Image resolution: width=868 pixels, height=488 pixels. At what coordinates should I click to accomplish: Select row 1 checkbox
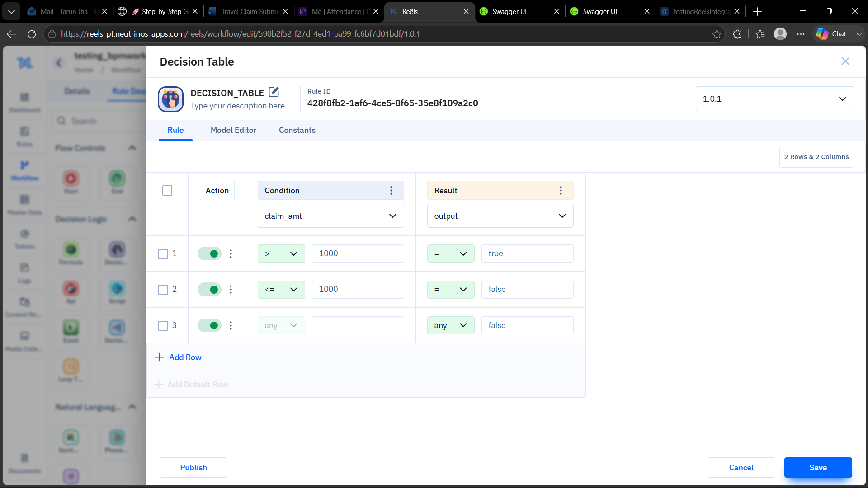[x=163, y=254]
